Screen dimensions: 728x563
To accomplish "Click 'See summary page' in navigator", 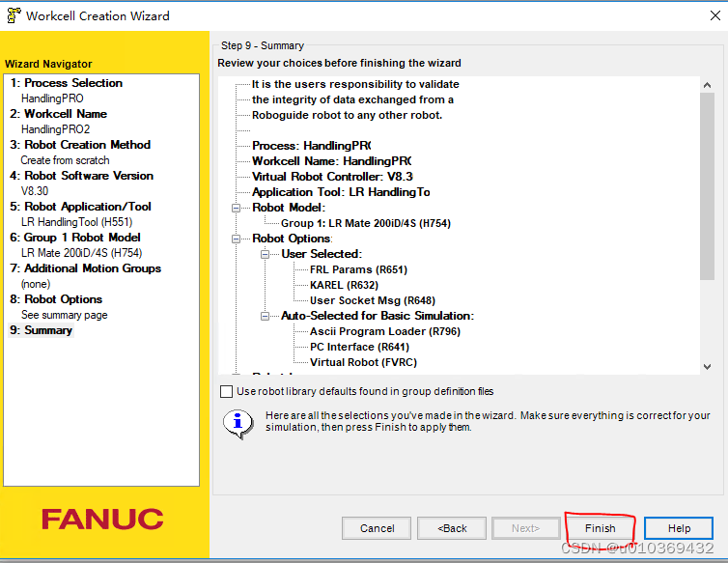I will (x=64, y=315).
